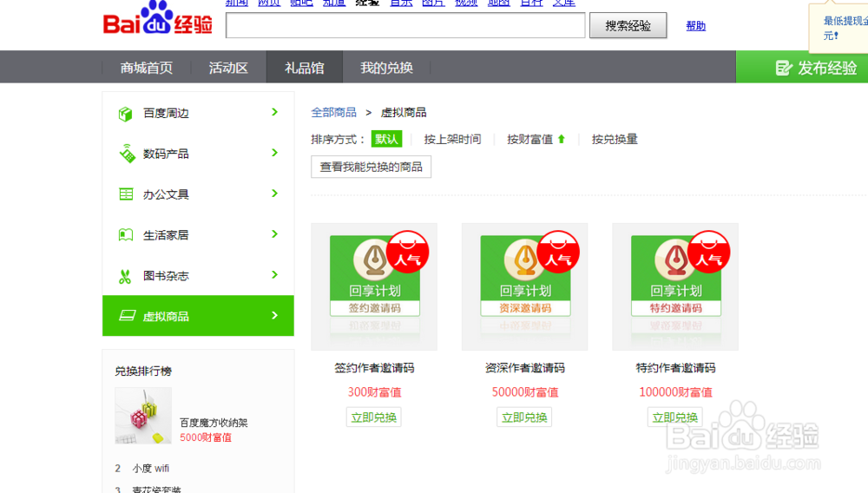The height and width of the screenshot is (493, 868).
Task: Click the 签约作者邀请码 product title
Action: coord(374,368)
